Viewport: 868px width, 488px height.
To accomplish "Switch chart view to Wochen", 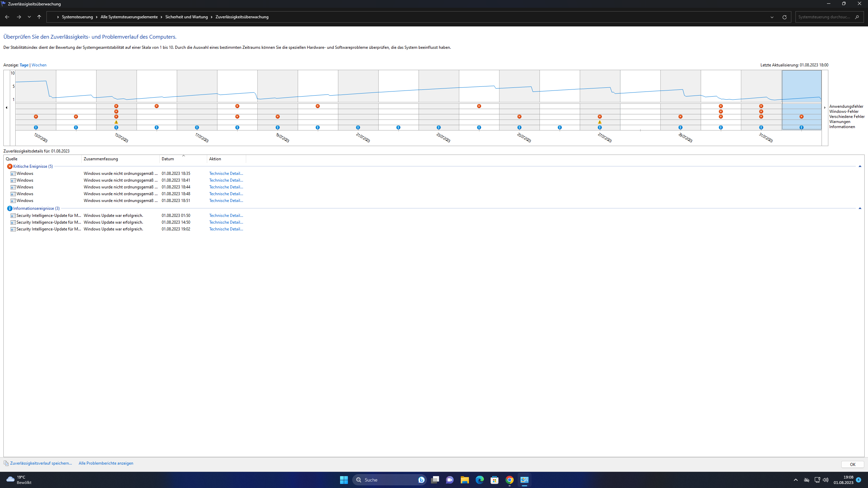I will pyautogui.click(x=39, y=65).
